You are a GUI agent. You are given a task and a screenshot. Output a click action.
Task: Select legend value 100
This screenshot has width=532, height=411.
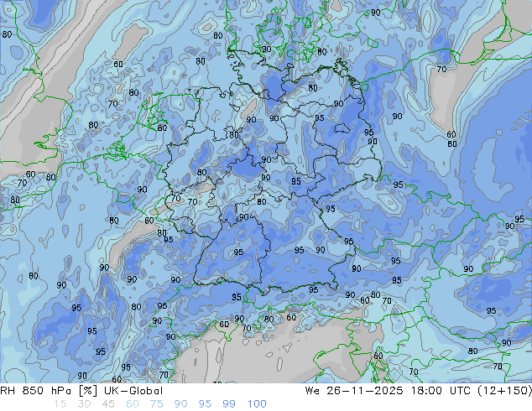tap(257, 404)
